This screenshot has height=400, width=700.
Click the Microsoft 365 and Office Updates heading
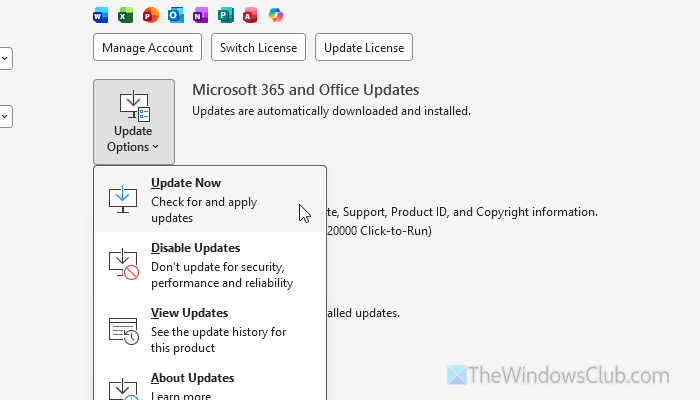pyautogui.click(x=306, y=90)
